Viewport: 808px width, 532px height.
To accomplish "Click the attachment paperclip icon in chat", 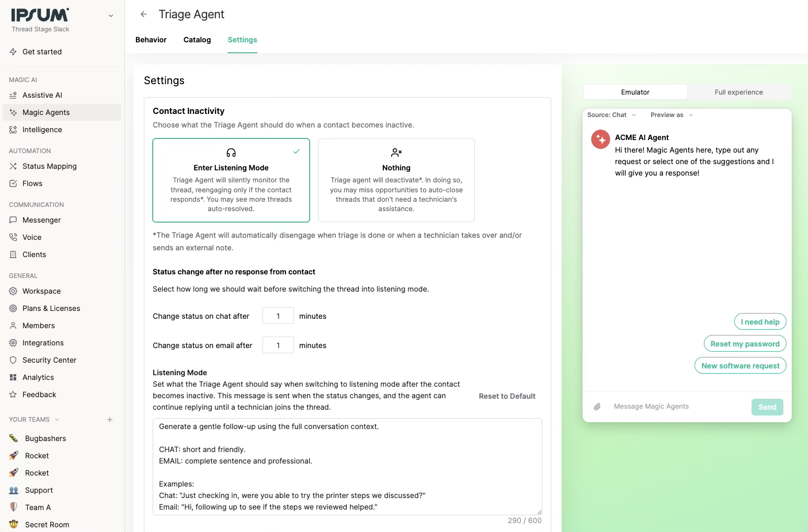I will click(597, 407).
